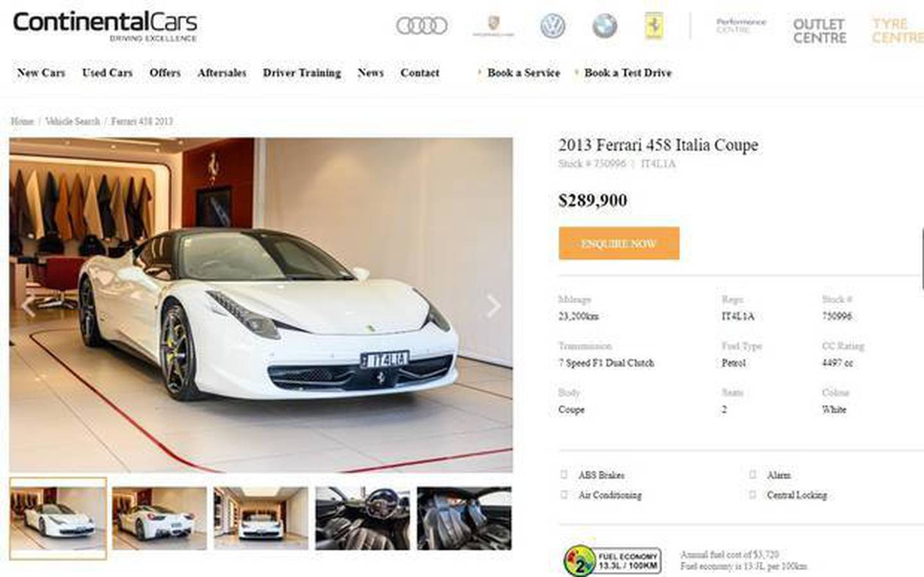924x577 pixels.
Task: Open the Aftersales menu item
Action: click(222, 73)
